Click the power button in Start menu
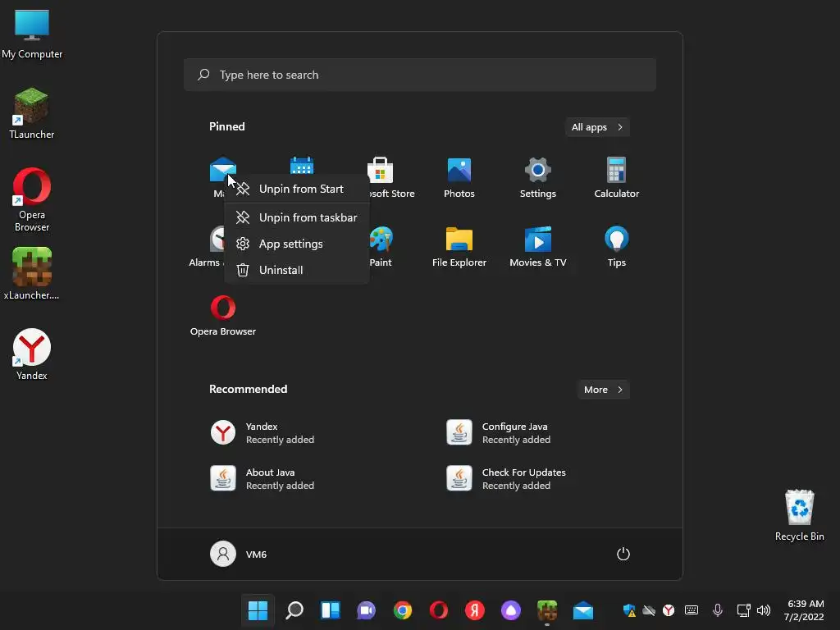The image size is (840, 630). (x=623, y=554)
